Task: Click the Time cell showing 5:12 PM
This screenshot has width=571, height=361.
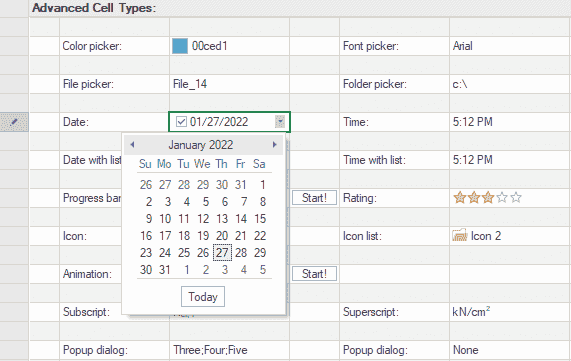Action: [x=510, y=122]
